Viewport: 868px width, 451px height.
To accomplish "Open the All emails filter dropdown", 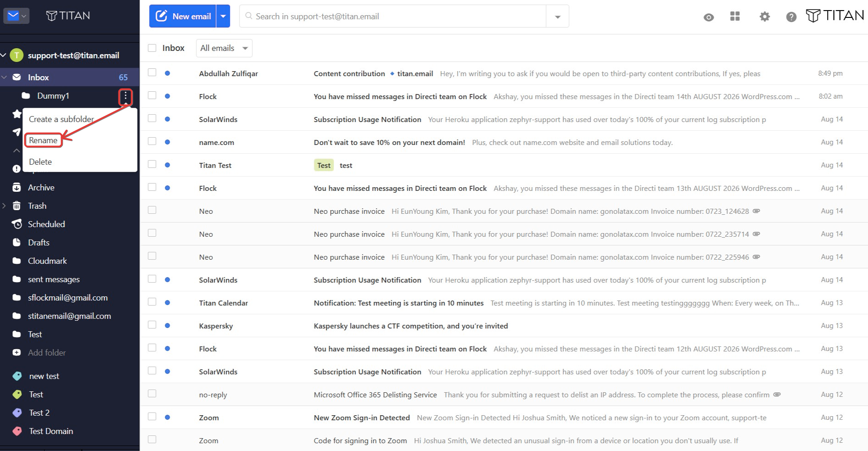I will [x=224, y=48].
